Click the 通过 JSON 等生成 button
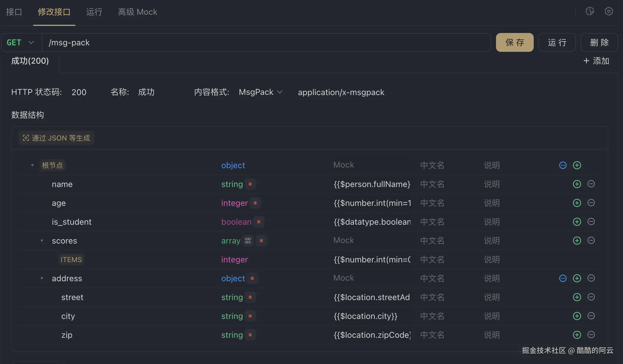Screen dimensions: 623x364 click(x=56, y=138)
